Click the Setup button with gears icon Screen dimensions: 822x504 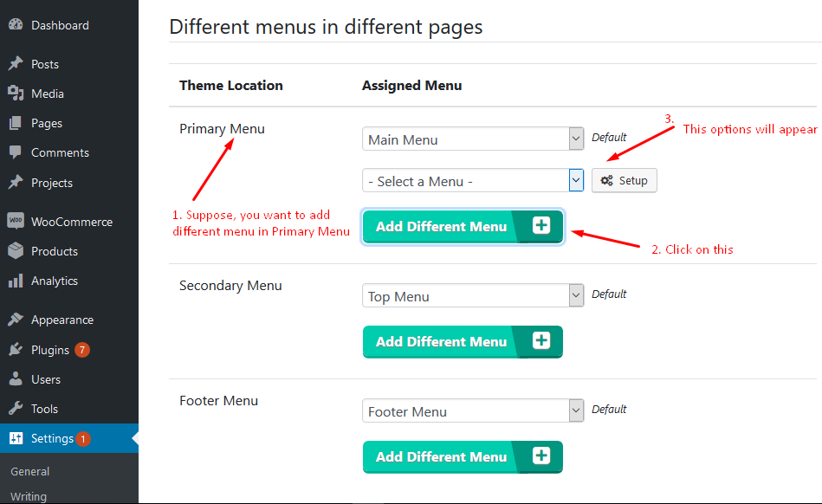(624, 180)
